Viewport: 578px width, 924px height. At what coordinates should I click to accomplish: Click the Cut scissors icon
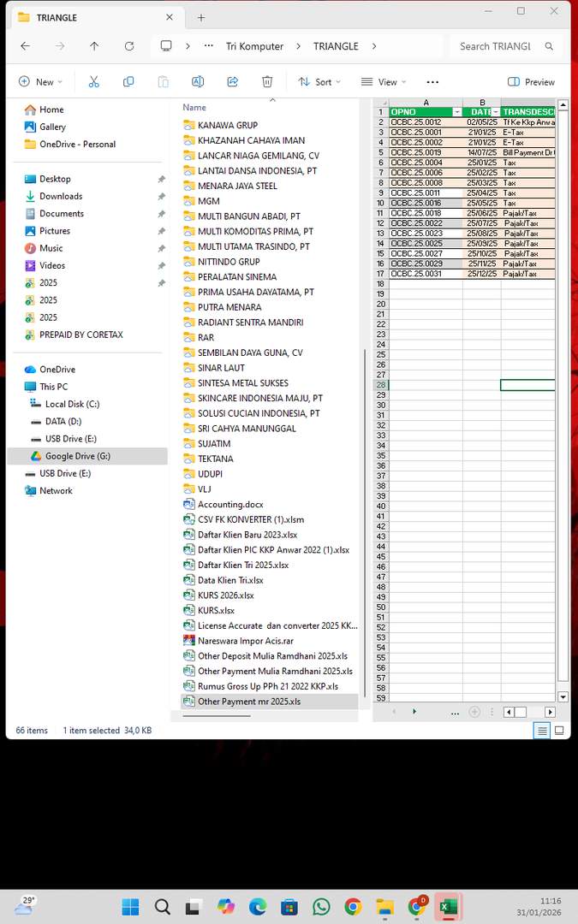[94, 82]
